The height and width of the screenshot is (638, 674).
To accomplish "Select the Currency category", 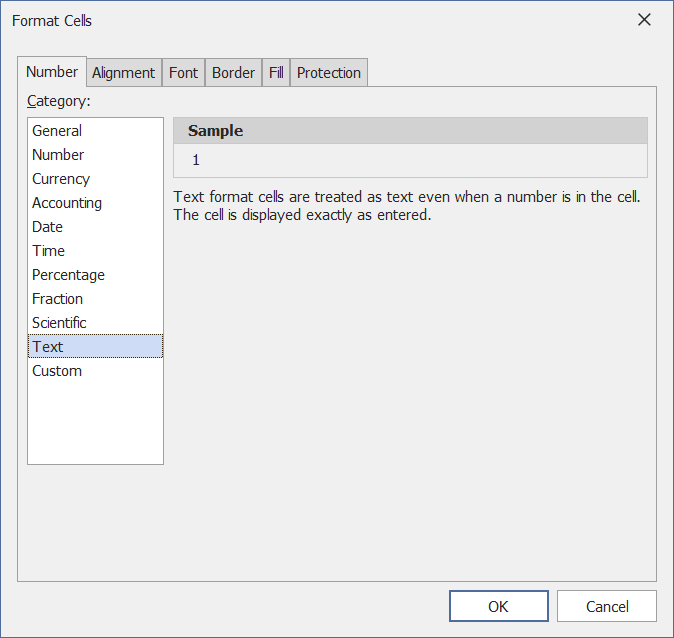I will 61,179.
